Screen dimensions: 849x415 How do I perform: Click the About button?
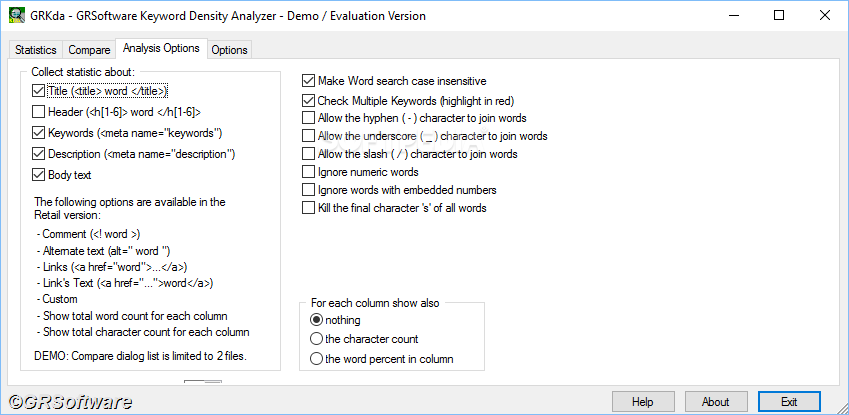[x=716, y=402]
